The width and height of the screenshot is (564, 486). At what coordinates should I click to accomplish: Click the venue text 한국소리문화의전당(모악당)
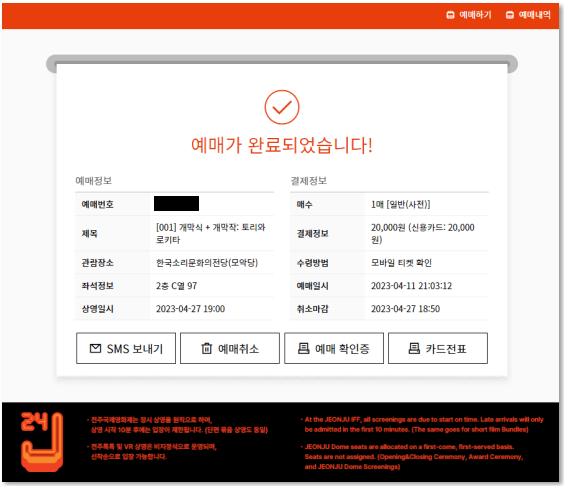[207, 263]
